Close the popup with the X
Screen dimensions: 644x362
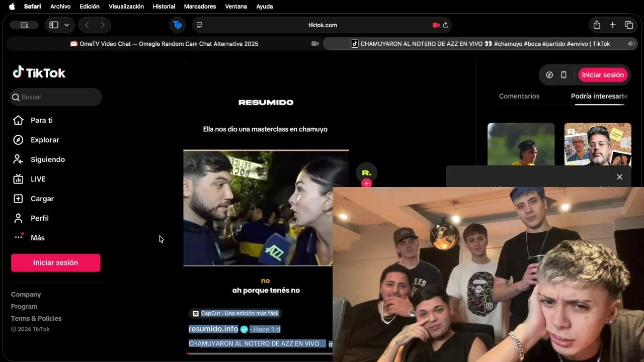(619, 177)
